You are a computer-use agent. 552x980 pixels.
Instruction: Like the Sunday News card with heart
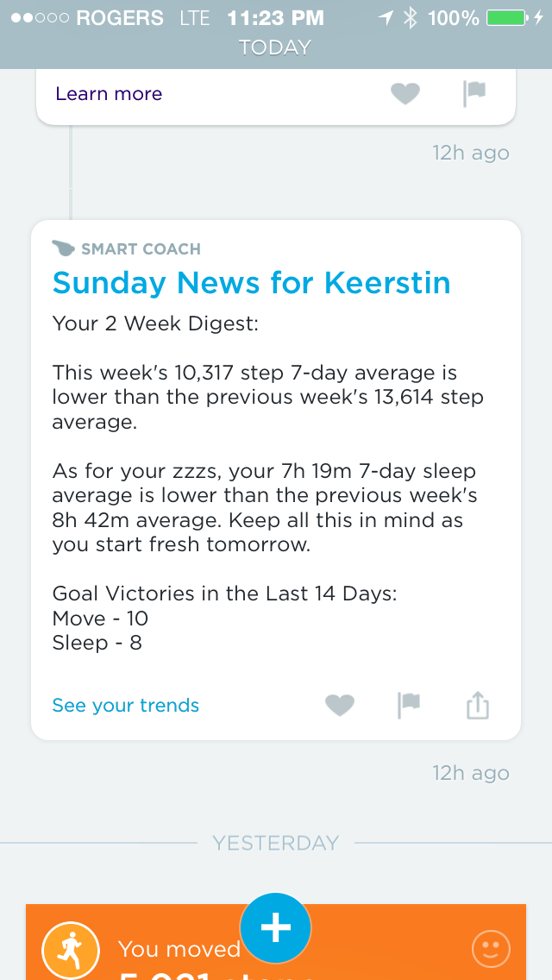click(x=340, y=706)
